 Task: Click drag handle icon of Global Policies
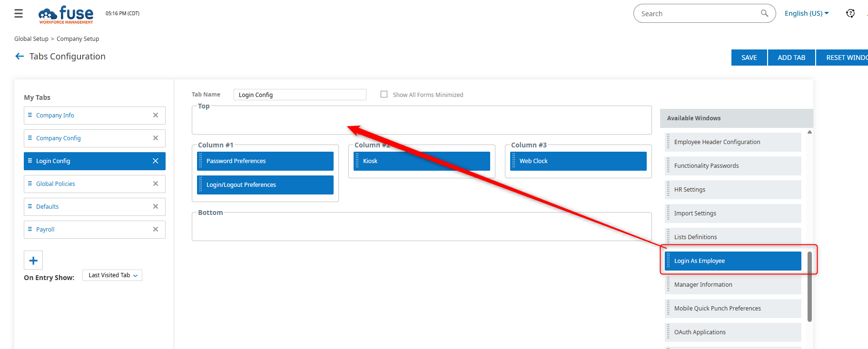click(30, 184)
